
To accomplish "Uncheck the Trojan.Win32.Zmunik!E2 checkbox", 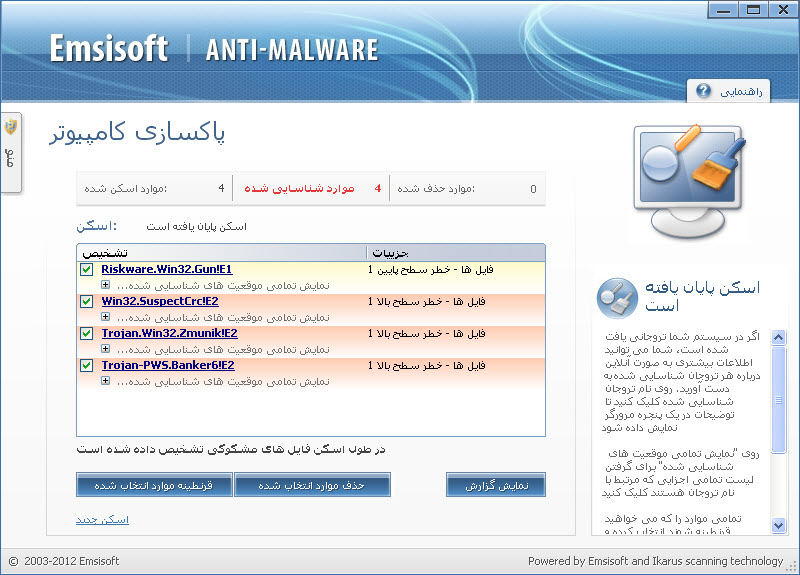I will click(x=87, y=334).
